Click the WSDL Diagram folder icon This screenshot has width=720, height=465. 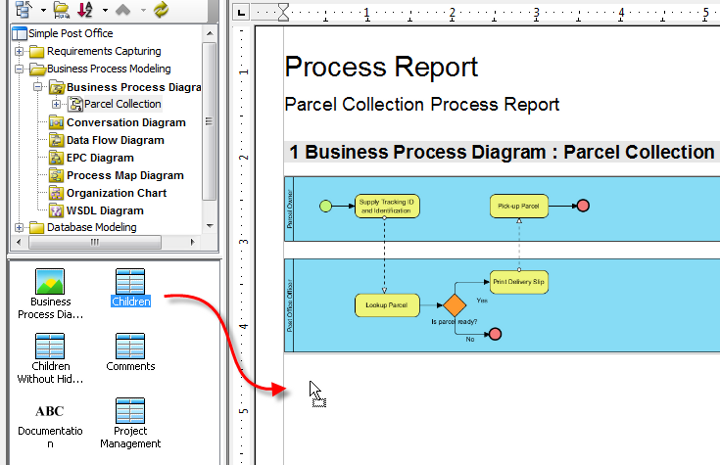pos(56,210)
